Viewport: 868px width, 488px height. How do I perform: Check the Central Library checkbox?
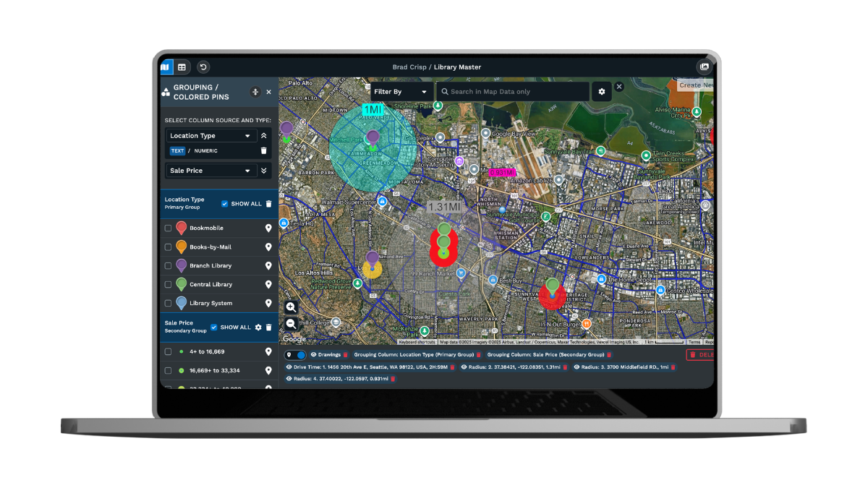pyautogui.click(x=169, y=285)
